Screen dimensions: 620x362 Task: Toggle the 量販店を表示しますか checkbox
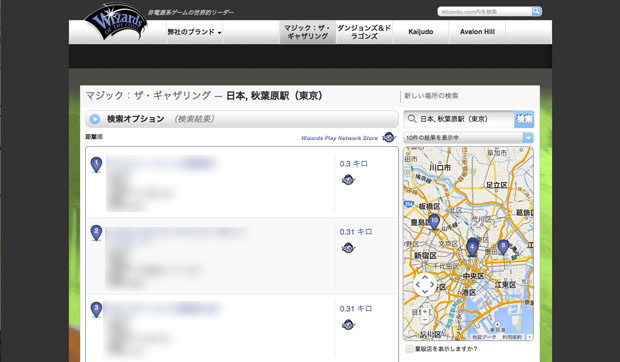pyautogui.click(x=409, y=349)
